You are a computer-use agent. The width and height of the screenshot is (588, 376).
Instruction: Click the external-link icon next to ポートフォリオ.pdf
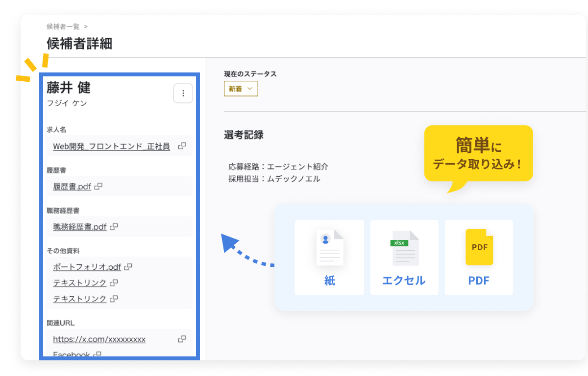pos(128,267)
